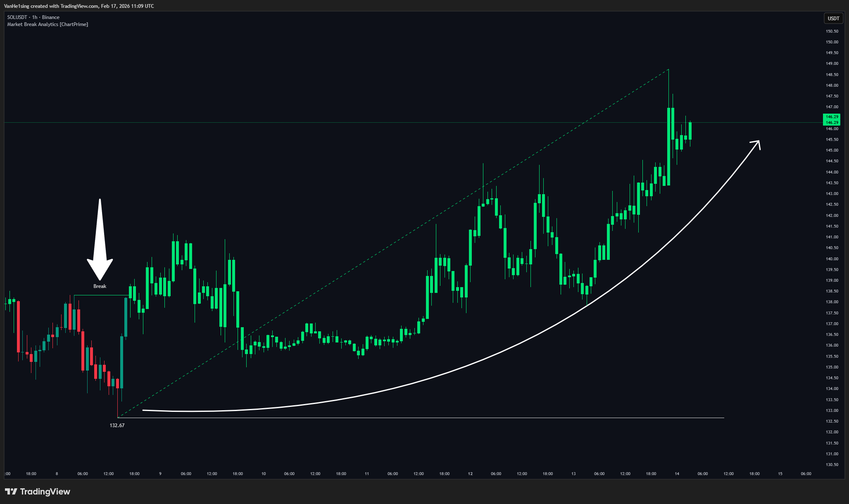Viewport: 849px width, 504px height.
Task: Click date label 10 on time axis
Action: tap(264, 474)
